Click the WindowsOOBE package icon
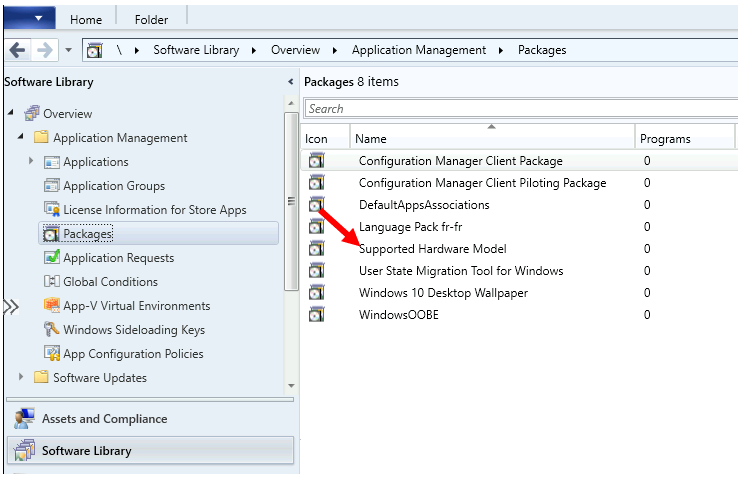Screen dimensions: 742x478 pyautogui.click(x=317, y=314)
